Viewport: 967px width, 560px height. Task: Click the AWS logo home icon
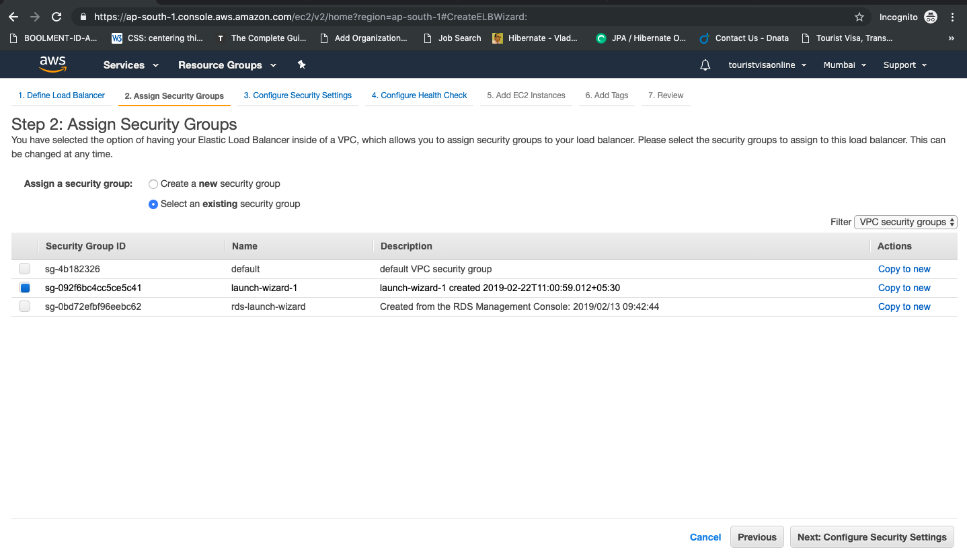[x=52, y=65]
